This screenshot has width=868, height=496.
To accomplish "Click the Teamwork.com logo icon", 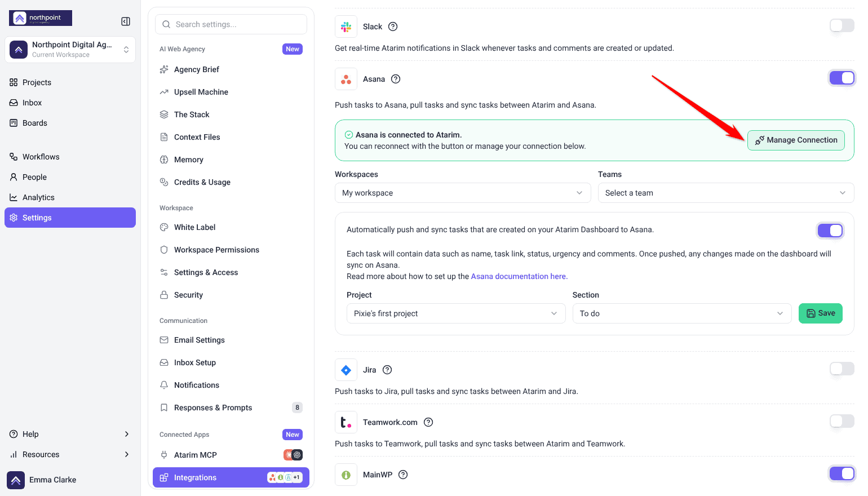I will click(x=346, y=422).
